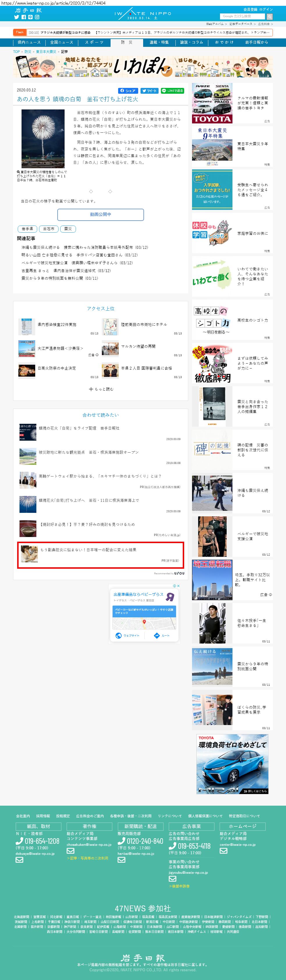286x980 pixels.
Task: Click the 会員登録 link
Action: [250, 9]
